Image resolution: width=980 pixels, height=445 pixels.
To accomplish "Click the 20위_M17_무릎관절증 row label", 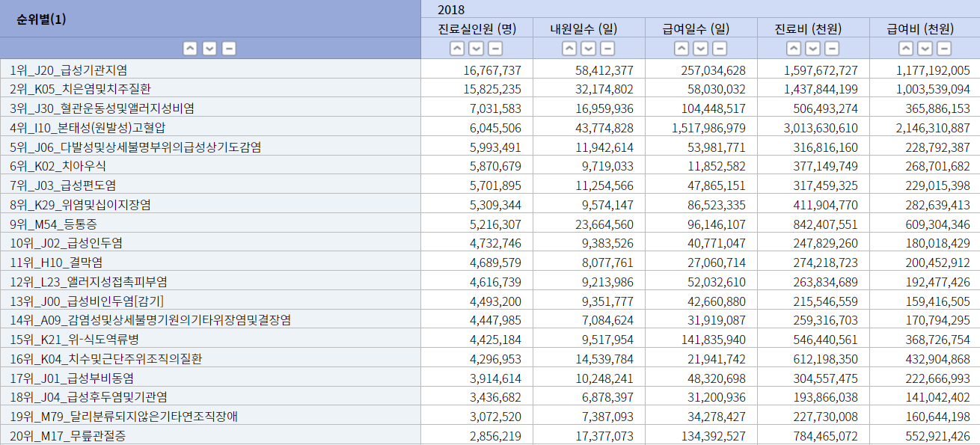I will pyautogui.click(x=68, y=435).
